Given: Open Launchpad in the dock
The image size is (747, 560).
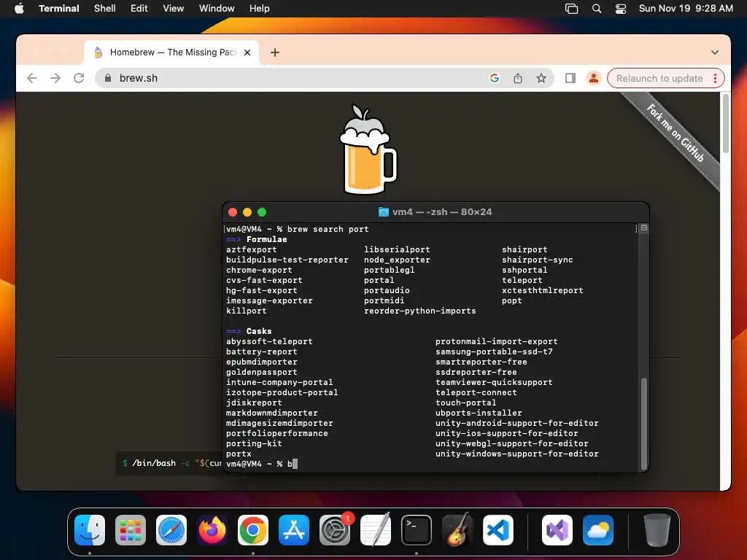Looking at the screenshot, I should click(131, 530).
